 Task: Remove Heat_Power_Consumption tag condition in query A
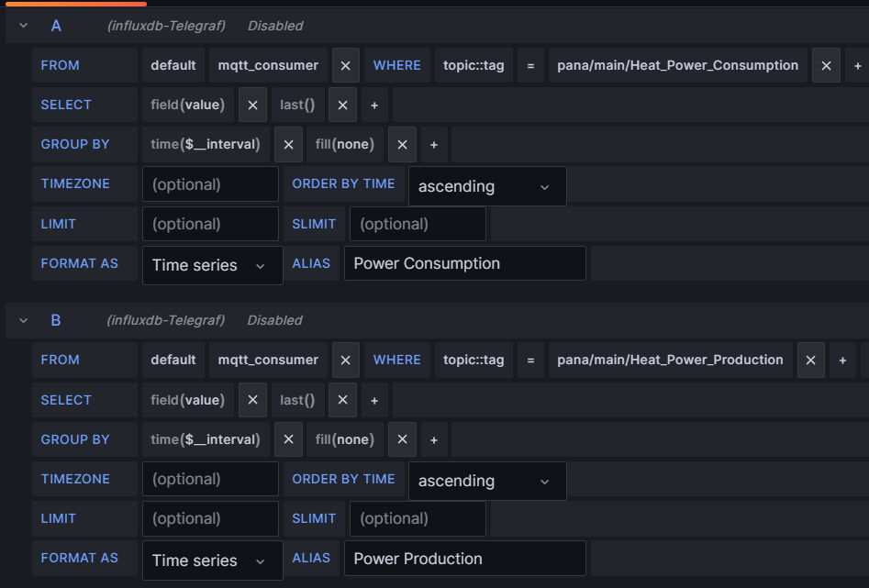pyautogui.click(x=826, y=65)
